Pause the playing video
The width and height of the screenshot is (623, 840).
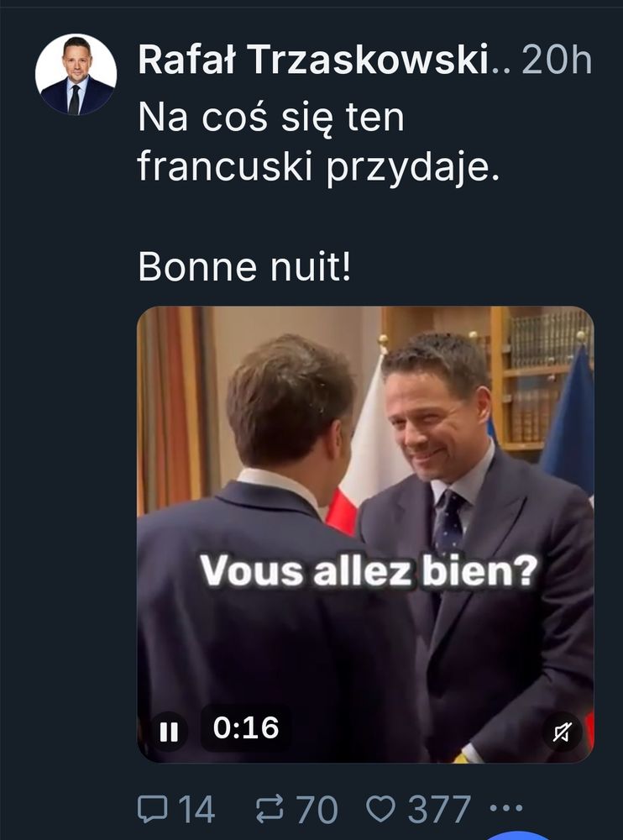point(169,732)
